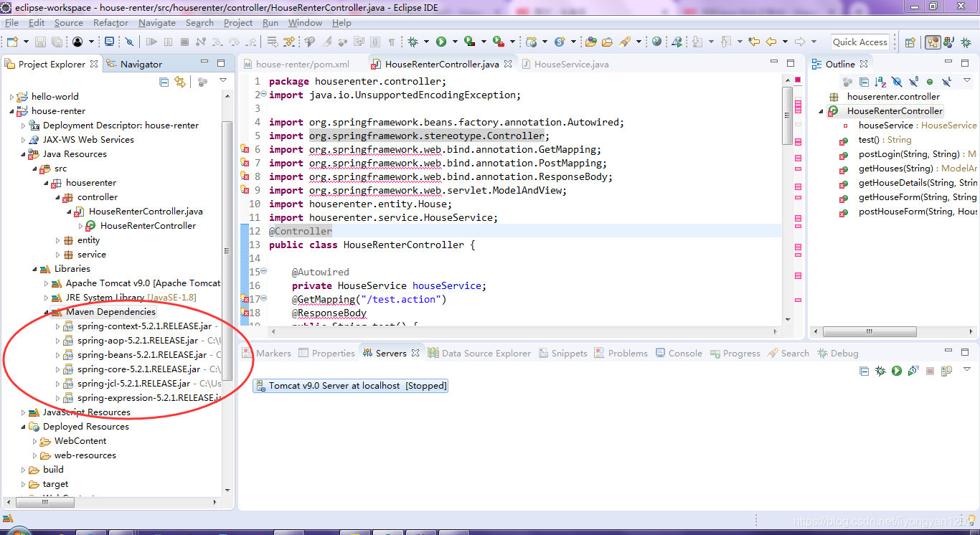
Task: Toggle Focus on Active Task in Outline
Action: click(x=848, y=82)
